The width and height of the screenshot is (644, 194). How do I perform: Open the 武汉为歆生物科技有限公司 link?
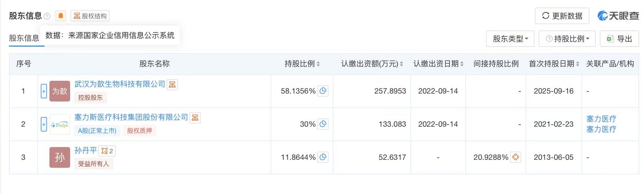coord(120,84)
